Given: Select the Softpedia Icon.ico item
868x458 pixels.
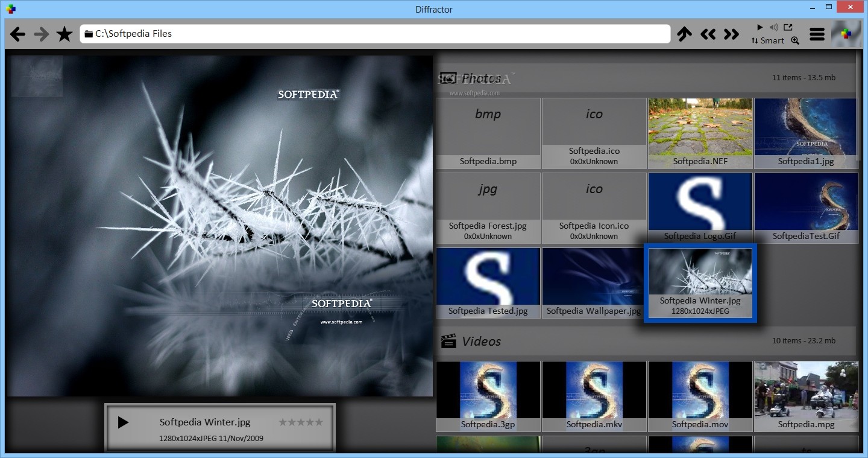Looking at the screenshot, I should pos(594,208).
